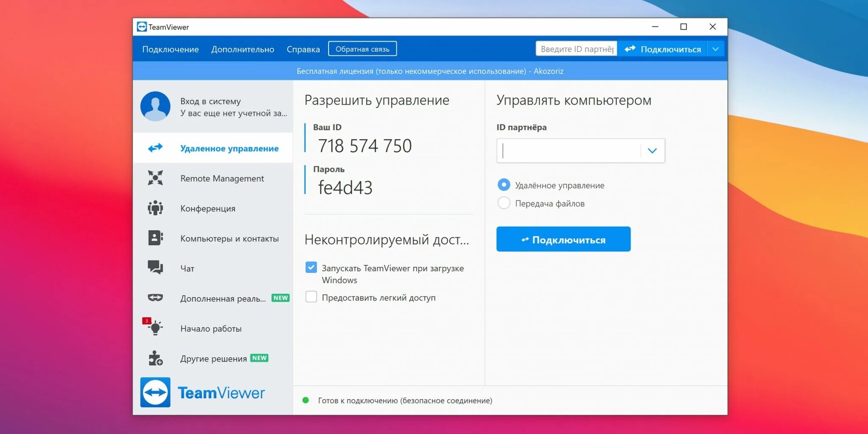Click the green connection status dot

tap(306, 400)
